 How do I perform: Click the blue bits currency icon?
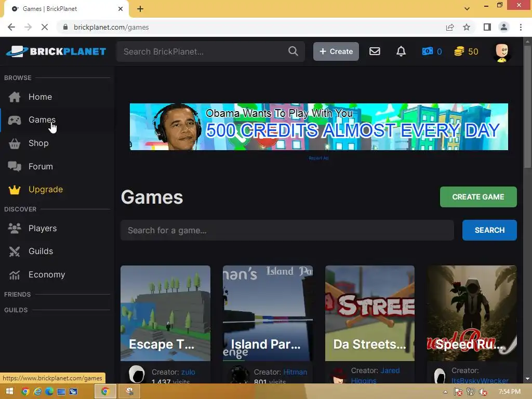(427, 51)
